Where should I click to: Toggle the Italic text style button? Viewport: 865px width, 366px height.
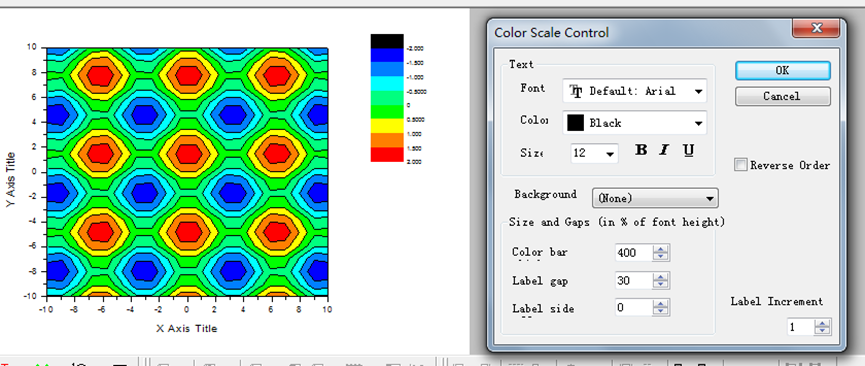664,150
